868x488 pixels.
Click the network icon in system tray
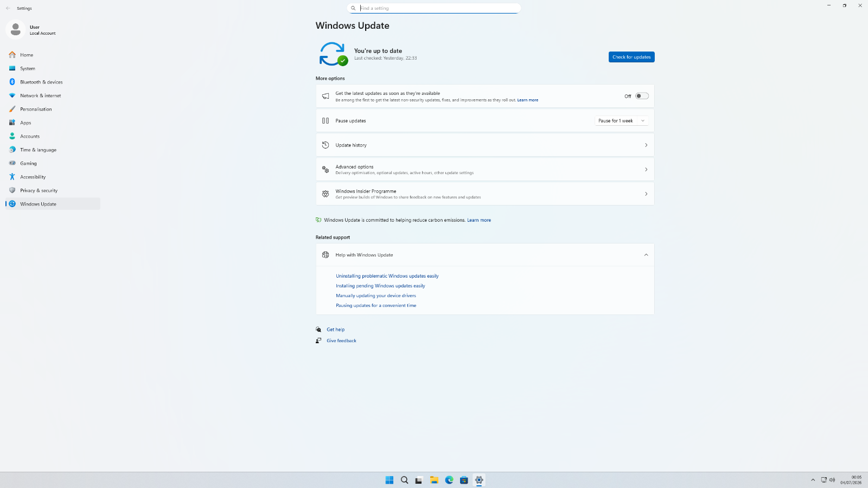click(x=824, y=480)
